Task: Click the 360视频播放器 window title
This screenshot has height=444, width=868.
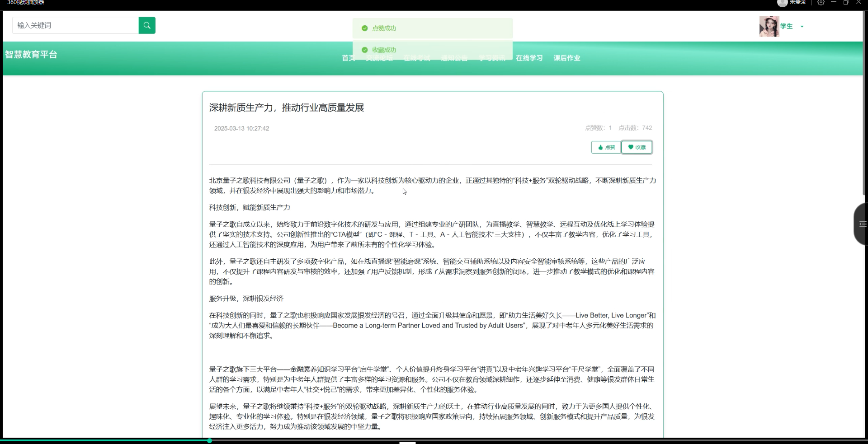Action: coord(26,2)
